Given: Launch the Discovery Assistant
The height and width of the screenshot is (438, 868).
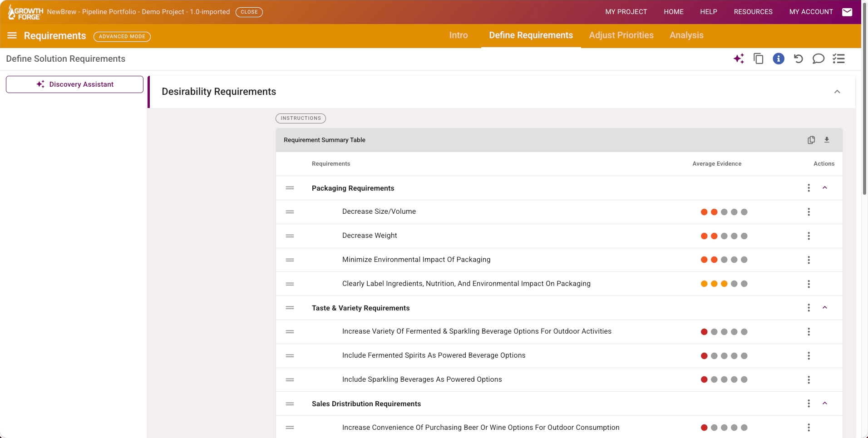Looking at the screenshot, I should pyautogui.click(x=74, y=84).
